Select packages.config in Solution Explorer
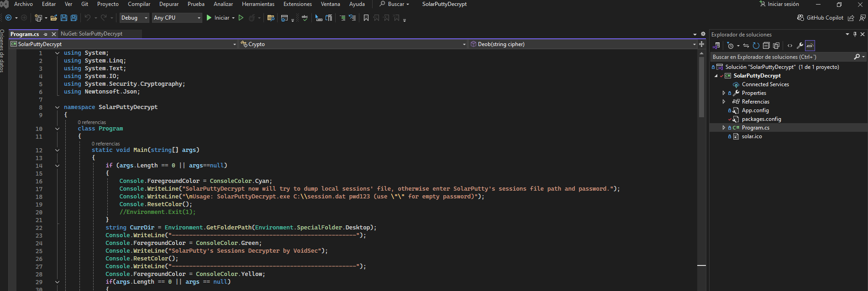Image resolution: width=868 pixels, height=291 pixels. pyautogui.click(x=761, y=119)
